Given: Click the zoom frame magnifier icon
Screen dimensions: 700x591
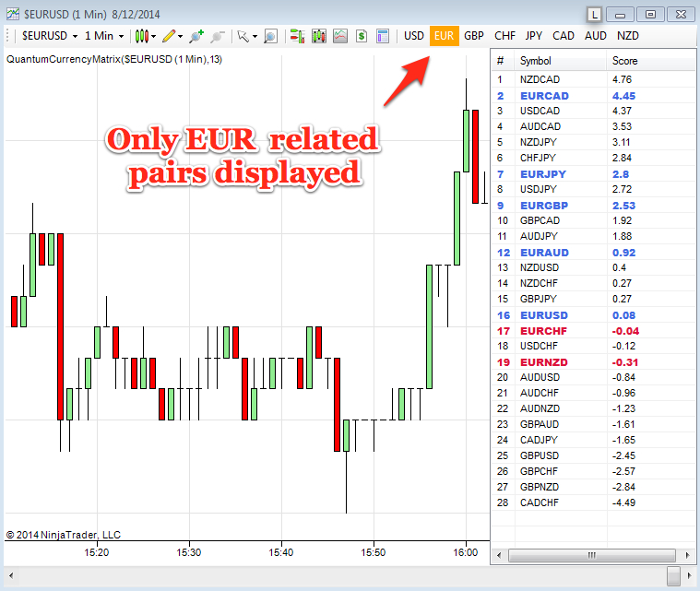Looking at the screenshot, I should click(270, 36).
